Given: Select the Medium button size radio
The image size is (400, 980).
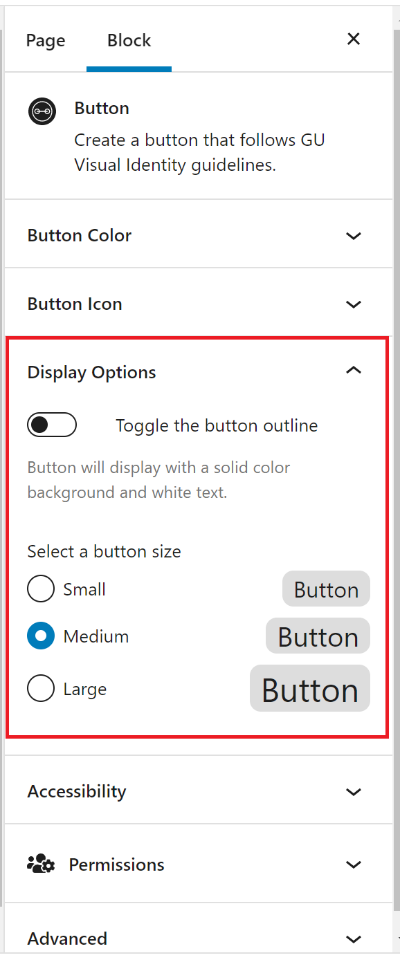Looking at the screenshot, I should pos(41,636).
